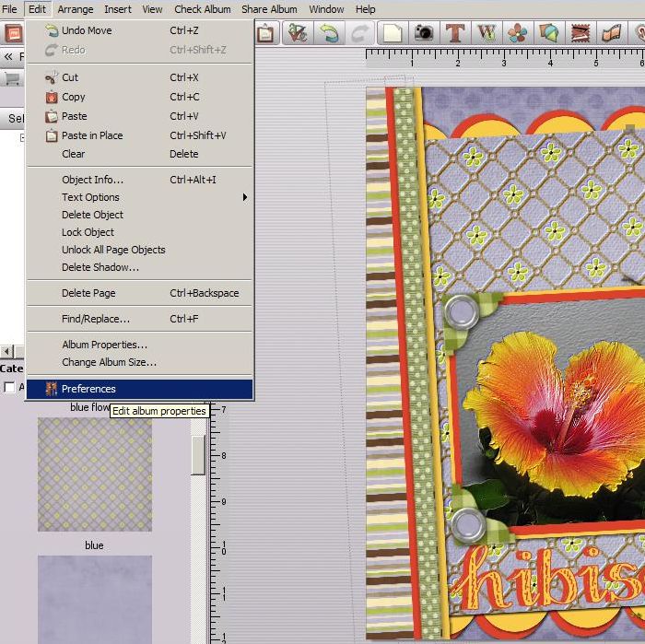
Task: Choose Preferences from the Edit menu
Action: tap(88, 389)
